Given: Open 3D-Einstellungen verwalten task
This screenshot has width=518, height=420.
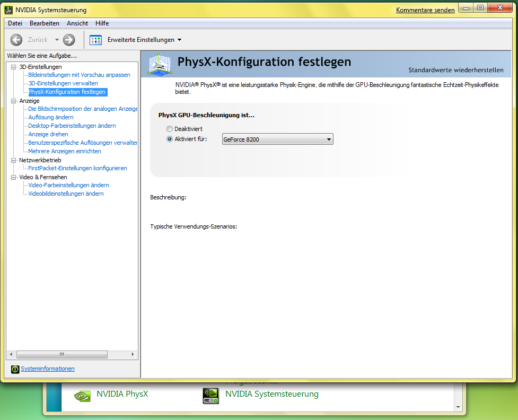Looking at the screenshot, I should (x=63, y=84).
